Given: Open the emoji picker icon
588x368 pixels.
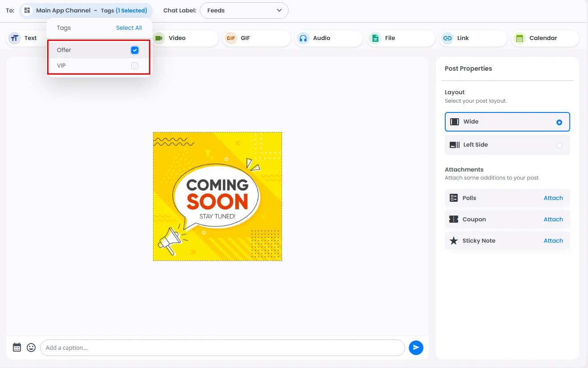Looking at the screenshot, I should (31, 348).
